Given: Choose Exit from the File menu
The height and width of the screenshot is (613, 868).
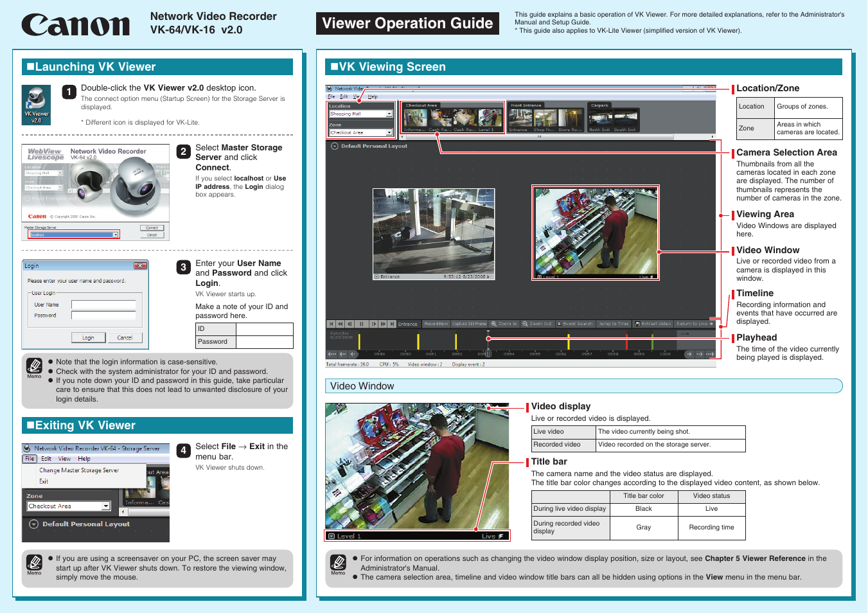Looking at the screenshot, I should click(x=44, y=481).
